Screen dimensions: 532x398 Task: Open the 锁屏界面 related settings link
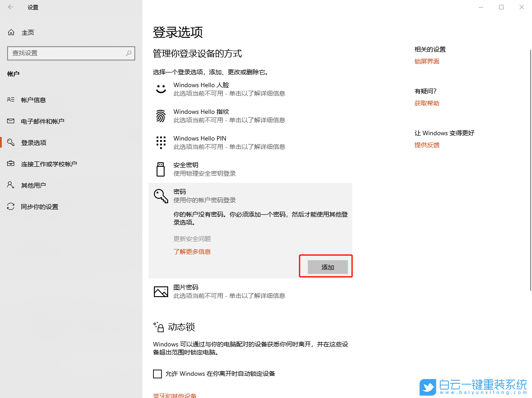[x=427, y=61]
